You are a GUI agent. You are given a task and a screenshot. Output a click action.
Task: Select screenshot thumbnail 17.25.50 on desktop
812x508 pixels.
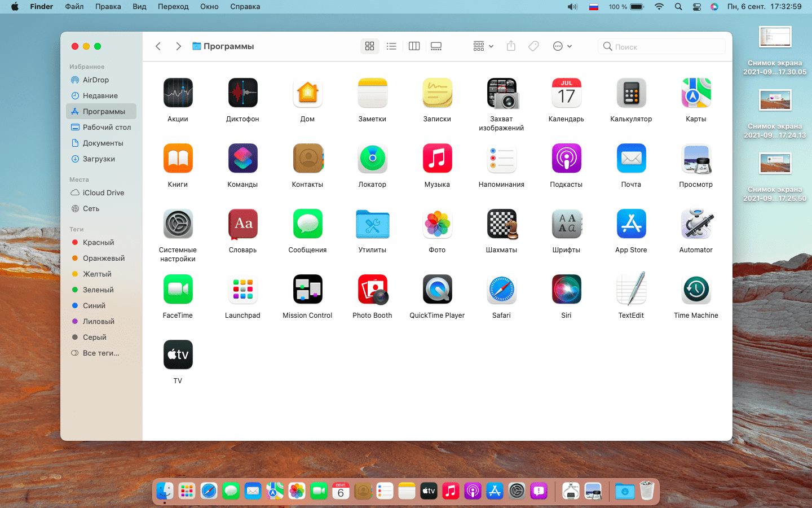point(775,163)
